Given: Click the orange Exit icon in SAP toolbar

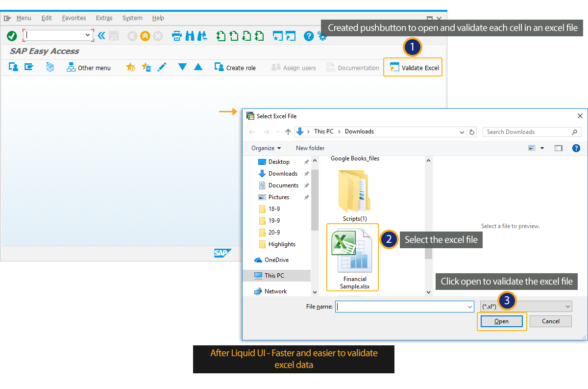Looking at the screenshot, I should [145, 36].
